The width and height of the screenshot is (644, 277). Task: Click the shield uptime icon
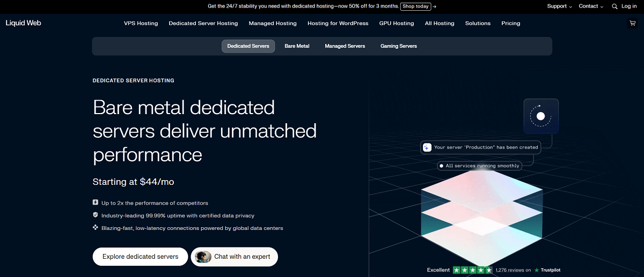[x=96, y=215]
